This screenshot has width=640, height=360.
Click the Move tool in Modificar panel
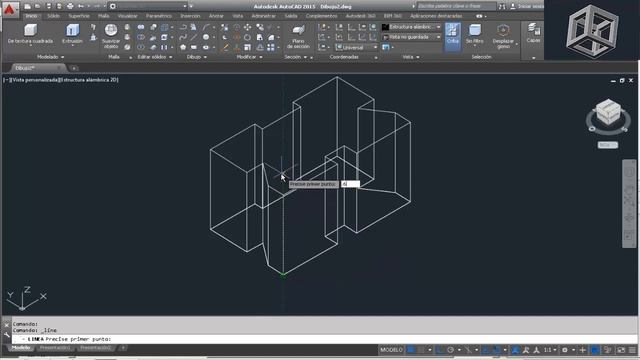click(x=247, y=27)
